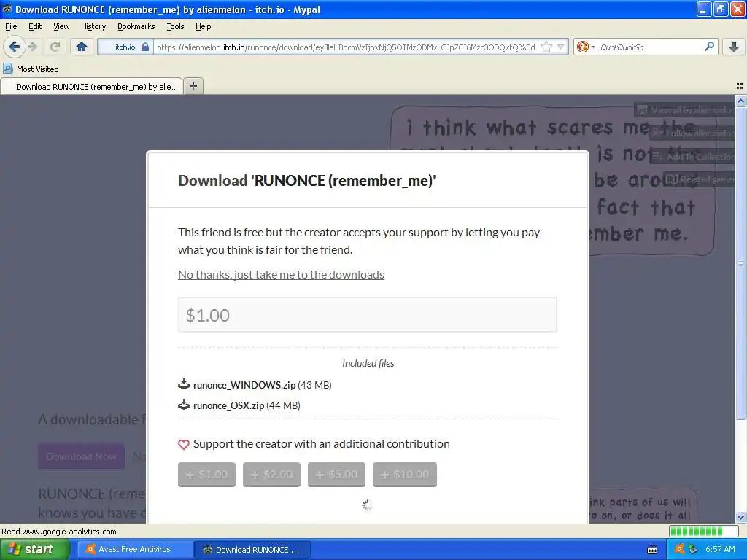Viewport: 747px width, 560px height.
Task: Click Follow alienmelon button
Action: point(693,133)
